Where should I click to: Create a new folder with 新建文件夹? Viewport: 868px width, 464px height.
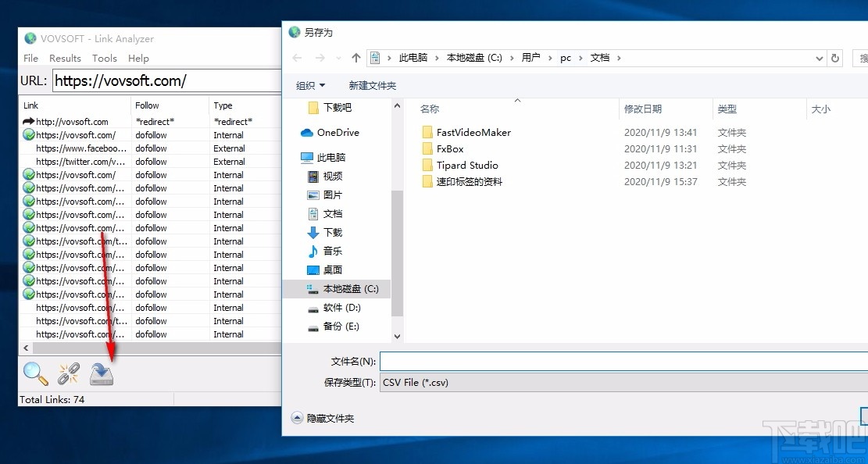point(372,85)
